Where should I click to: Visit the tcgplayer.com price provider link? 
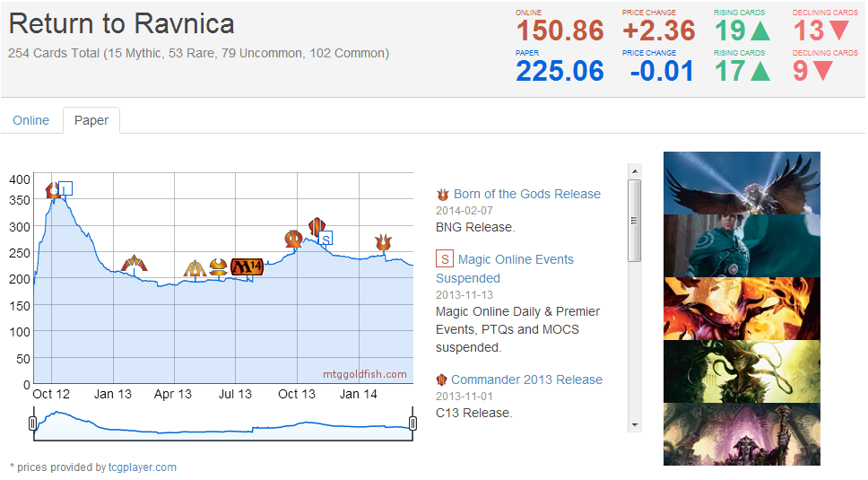click(143, 467)
